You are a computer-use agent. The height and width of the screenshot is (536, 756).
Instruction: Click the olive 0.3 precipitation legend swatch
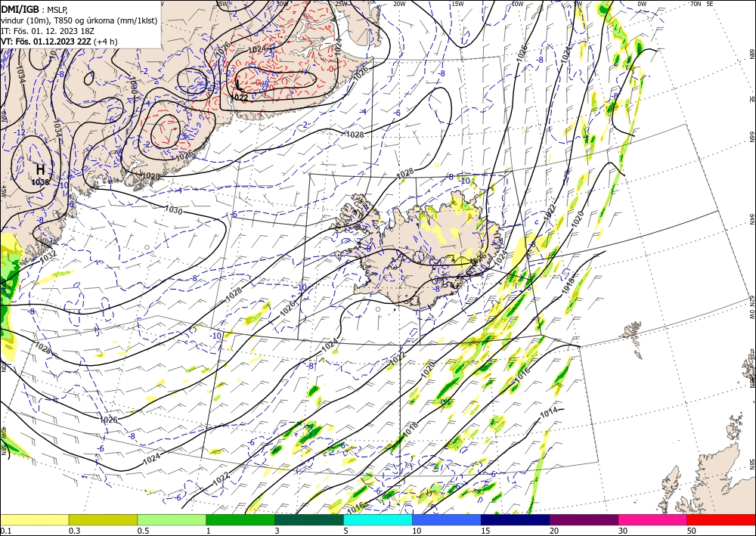(103, 519)
